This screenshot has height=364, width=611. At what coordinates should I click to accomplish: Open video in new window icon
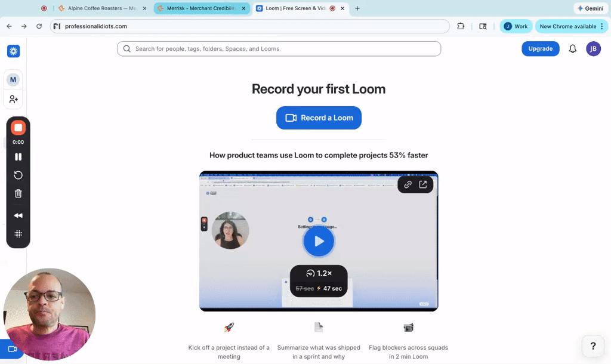(x=423, y=185)
